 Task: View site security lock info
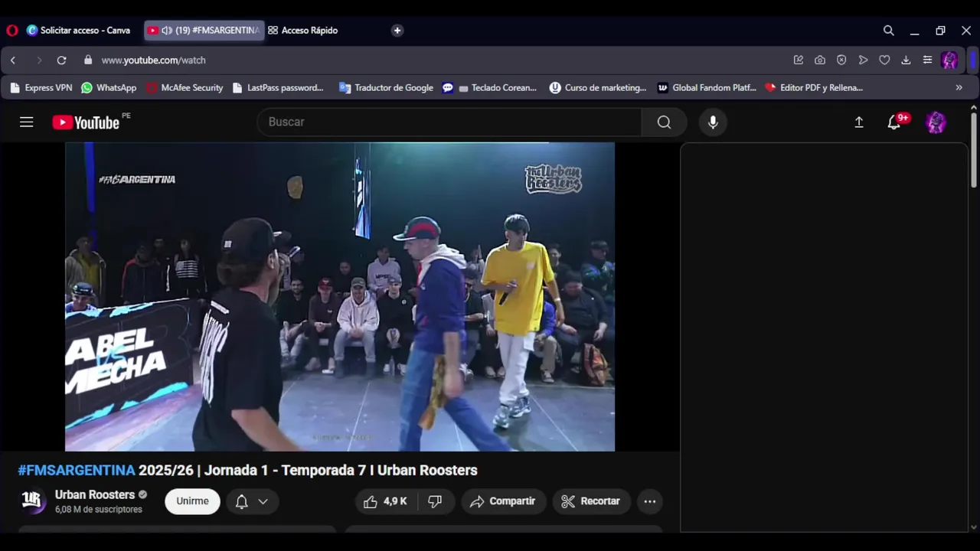coord(88,60)
